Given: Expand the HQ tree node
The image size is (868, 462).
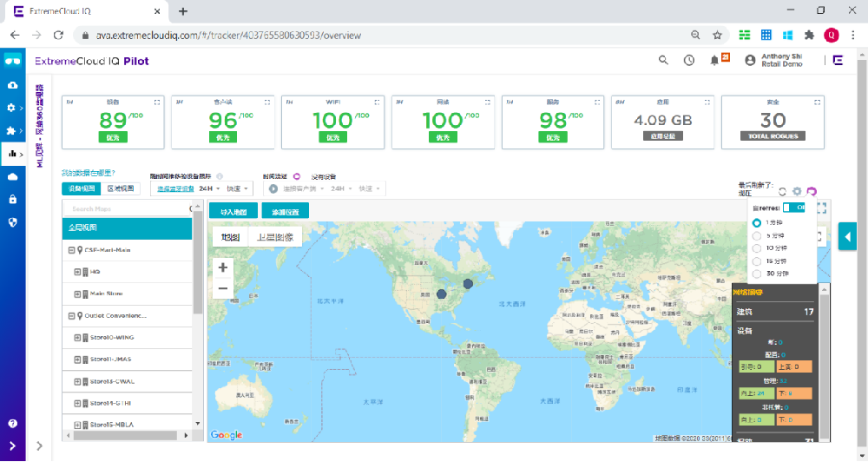Looking at the screenshot, I should pos(77,272).
